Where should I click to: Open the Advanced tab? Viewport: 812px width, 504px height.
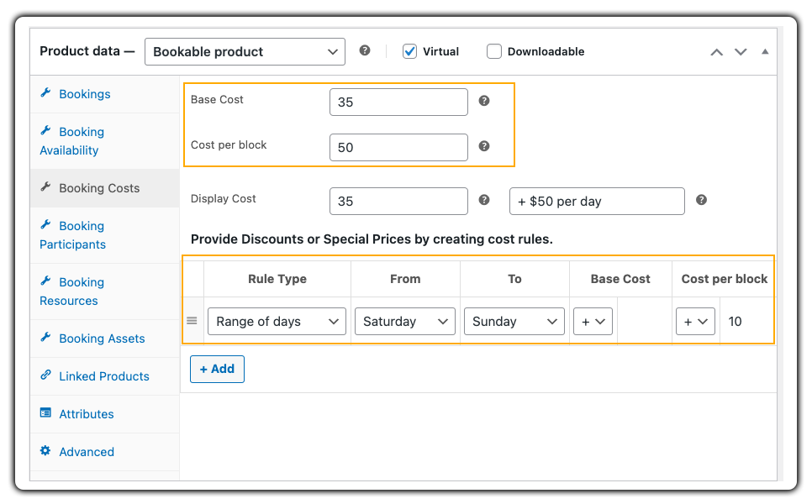click(x=104, y=452)
